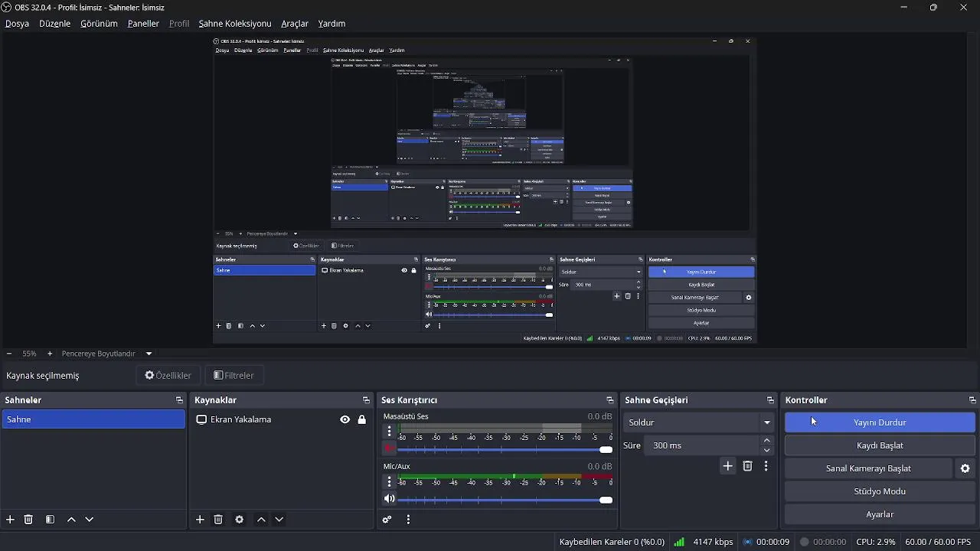Image resolution: width=980 pixels, height=551 pixels.
Task: Open advanced audio properties gears icon
Action: (387, 520)
